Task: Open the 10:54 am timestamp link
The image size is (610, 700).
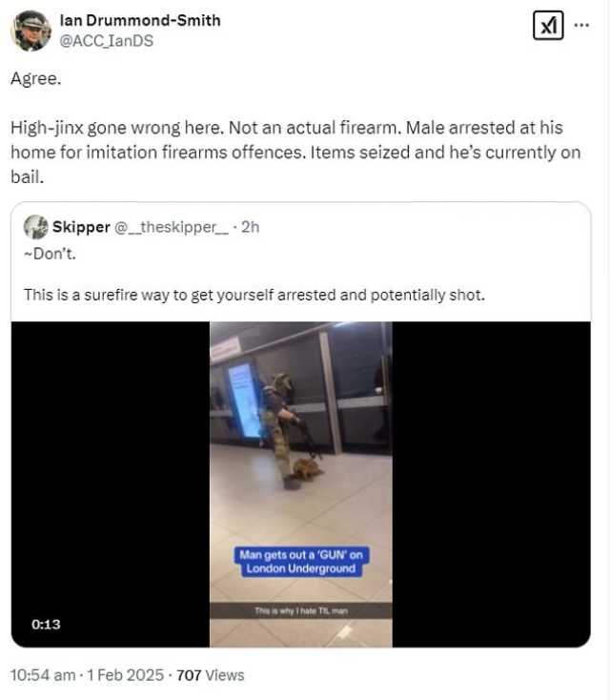Action: tap(43, 675)
